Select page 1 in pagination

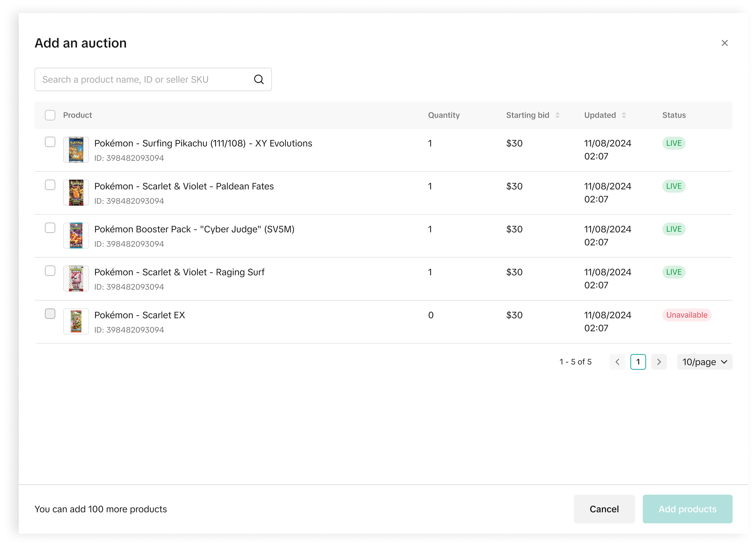638,362
